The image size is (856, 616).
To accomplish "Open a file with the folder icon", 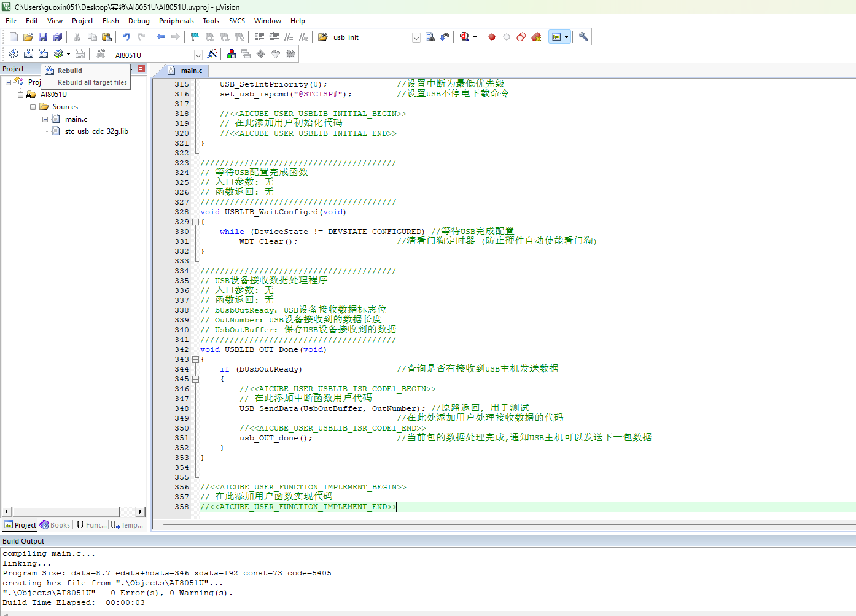I will coord(28,37).
